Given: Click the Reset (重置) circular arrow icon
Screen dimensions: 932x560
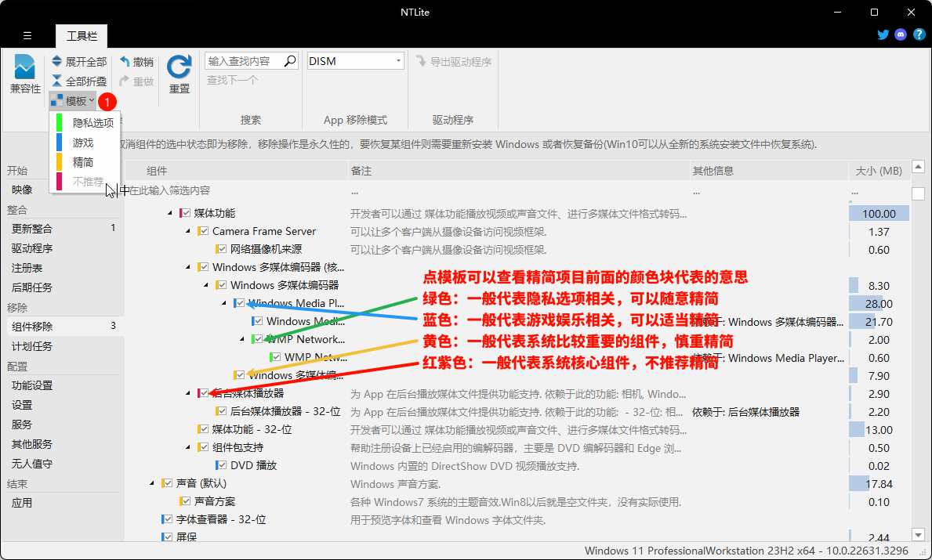Looking at the screenshot, I should click(179, 67).
